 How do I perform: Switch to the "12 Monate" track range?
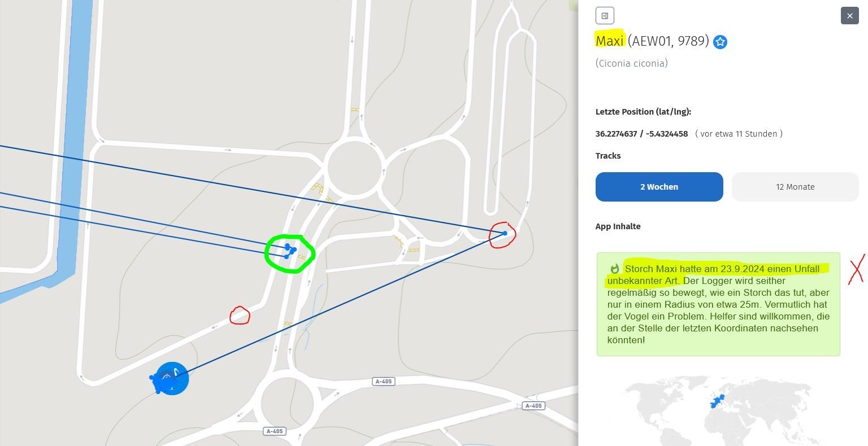pos(795,187)
